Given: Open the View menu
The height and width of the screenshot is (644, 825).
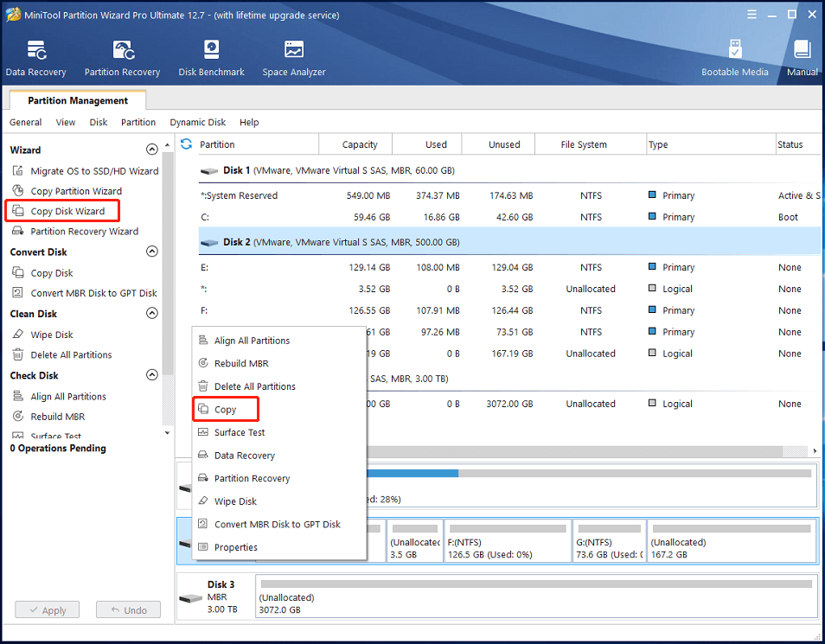Looking at the screenshot, I should pyautogui.click(x=65, y=122).
